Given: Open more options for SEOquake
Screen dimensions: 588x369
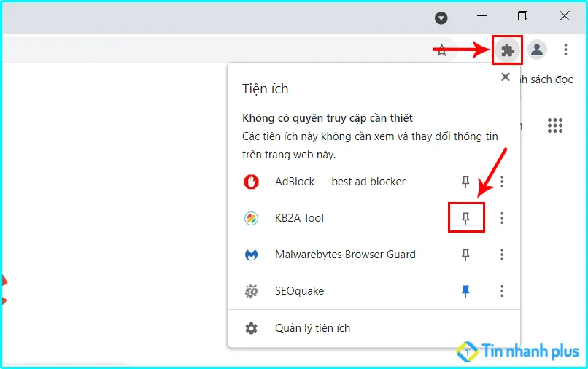Looking at the screenshot, I should tap(502, 291).
